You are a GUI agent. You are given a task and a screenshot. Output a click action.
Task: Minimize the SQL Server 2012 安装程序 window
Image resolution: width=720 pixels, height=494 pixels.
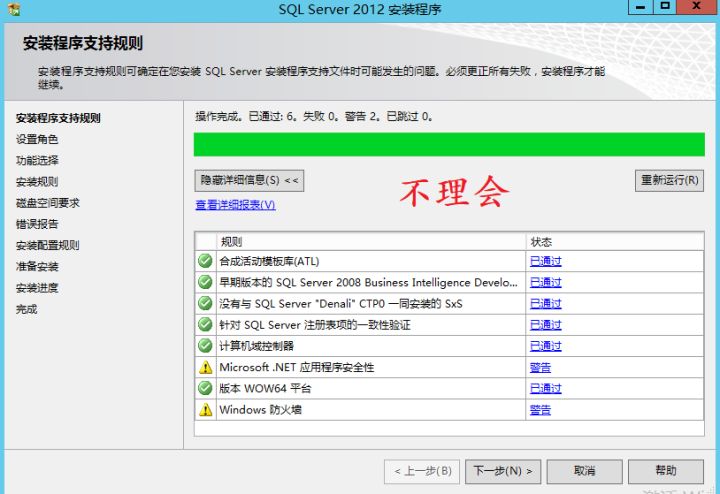click(x=641, y=7)
